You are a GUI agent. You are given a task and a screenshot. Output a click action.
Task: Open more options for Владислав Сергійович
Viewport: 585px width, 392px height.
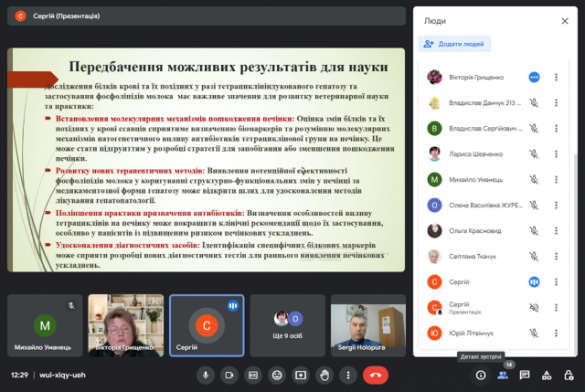click(556, 128)
